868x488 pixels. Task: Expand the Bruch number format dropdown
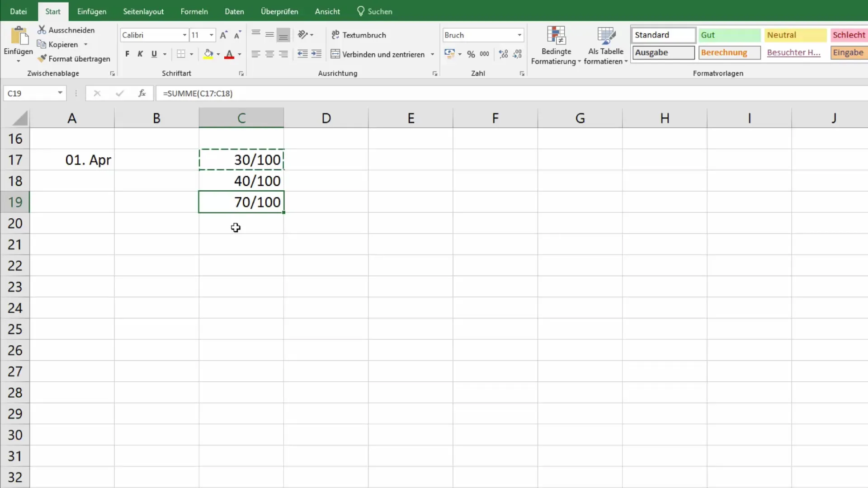tap(519, 35)
